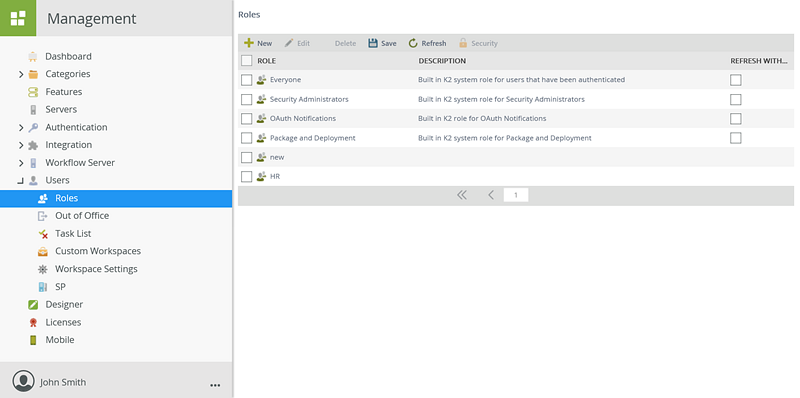This screenshot has height=398, width=800.
Task: Open the Workspace Settings item
Action: point(96,269)
